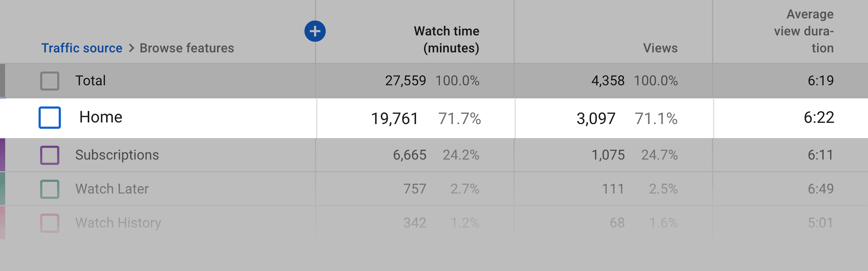This screenshot has height=271, width=868.
Task: Tick the Home row checkbox
Action: pos(50,118)
